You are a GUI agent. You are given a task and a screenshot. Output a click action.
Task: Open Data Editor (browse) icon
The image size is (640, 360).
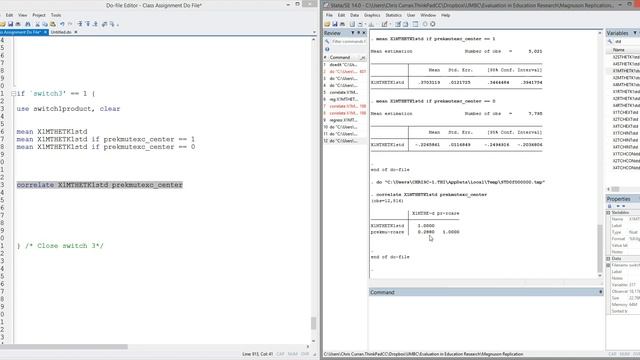pos(406,24)
